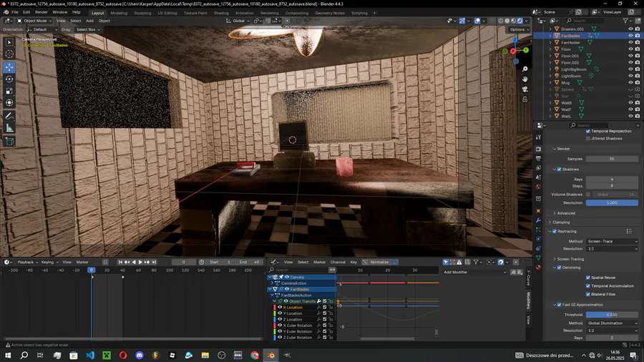
Task: Select the Transform tool
Action: tap(9, 103)
